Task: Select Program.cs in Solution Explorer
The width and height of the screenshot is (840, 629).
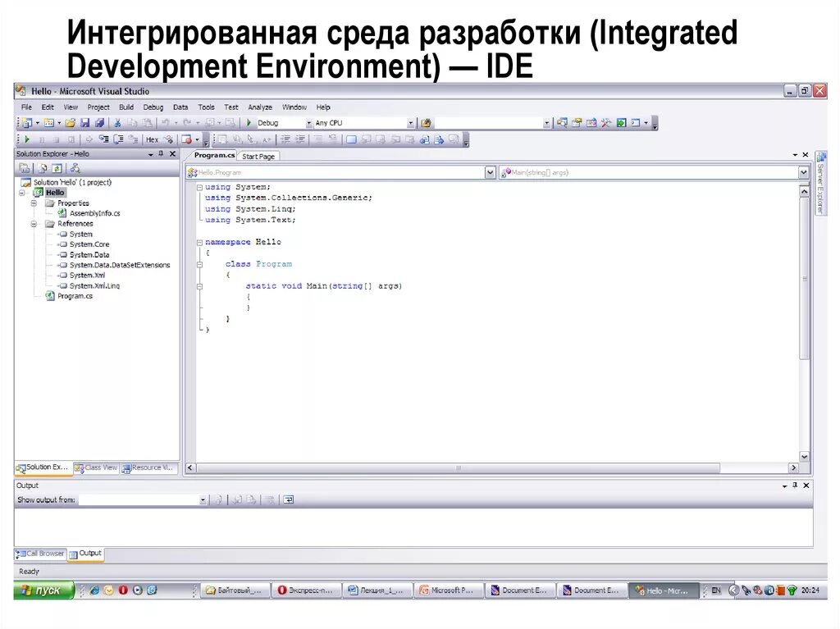Action: coord(75,296)
